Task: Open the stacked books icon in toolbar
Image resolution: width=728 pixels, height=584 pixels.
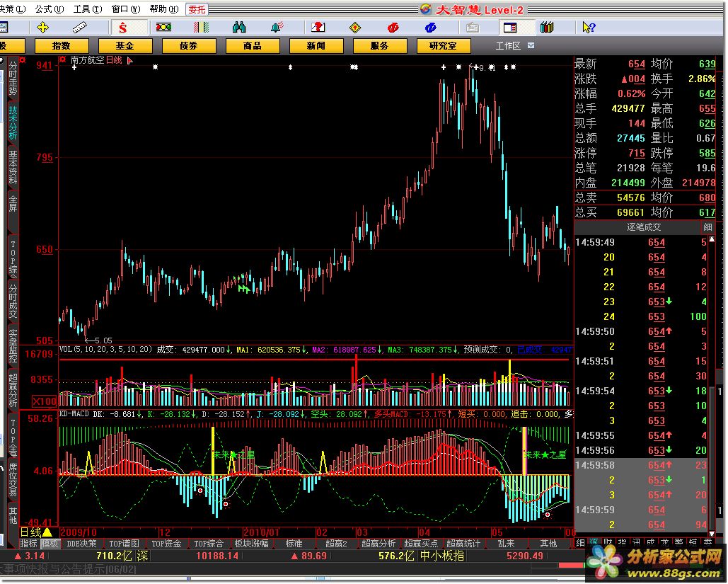Action: [547, 28]
